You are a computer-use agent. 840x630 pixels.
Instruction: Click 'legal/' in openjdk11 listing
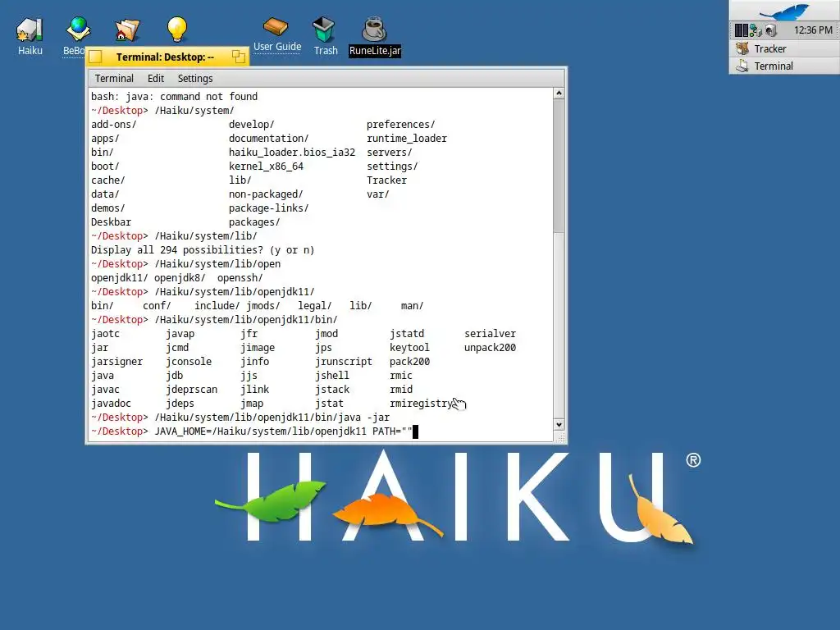point(315,306)
